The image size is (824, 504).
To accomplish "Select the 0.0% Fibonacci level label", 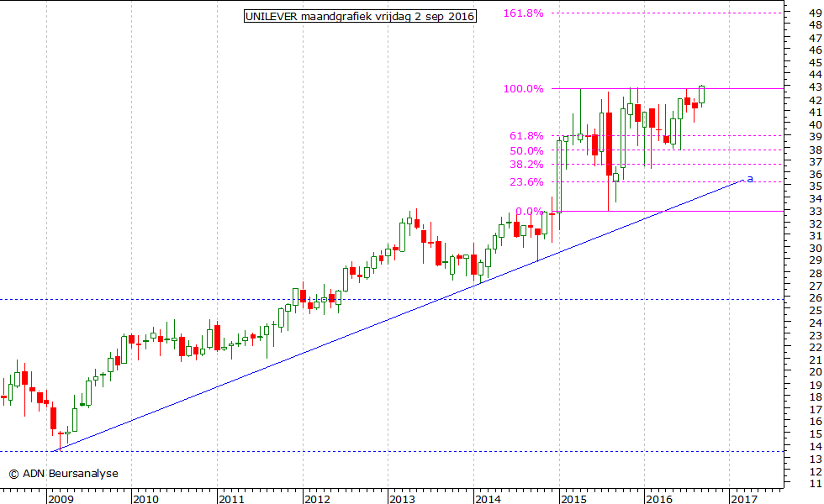I will (529, 212).
